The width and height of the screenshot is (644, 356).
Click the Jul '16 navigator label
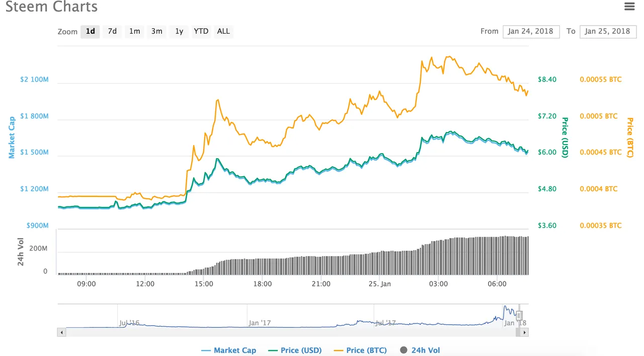click(129, 323)
